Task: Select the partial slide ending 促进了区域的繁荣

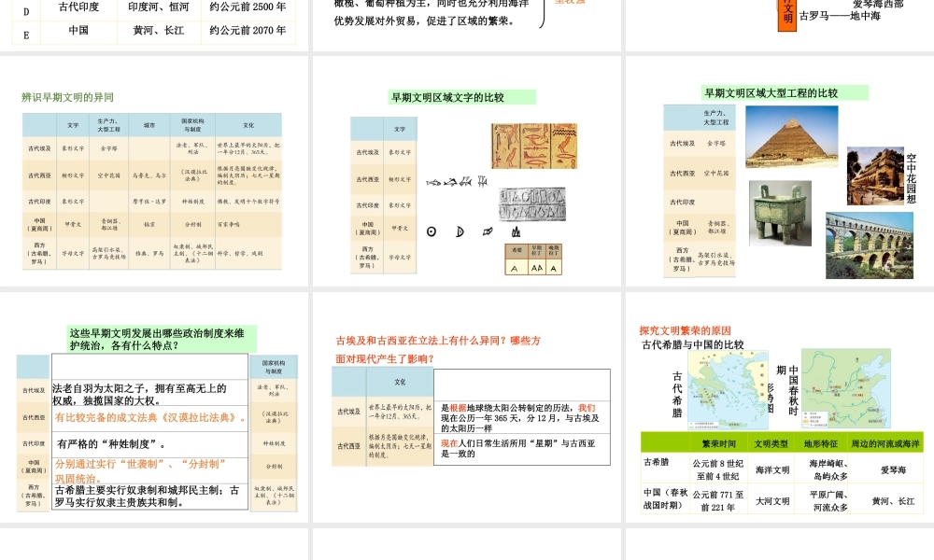Action: [x=466, y=25]
